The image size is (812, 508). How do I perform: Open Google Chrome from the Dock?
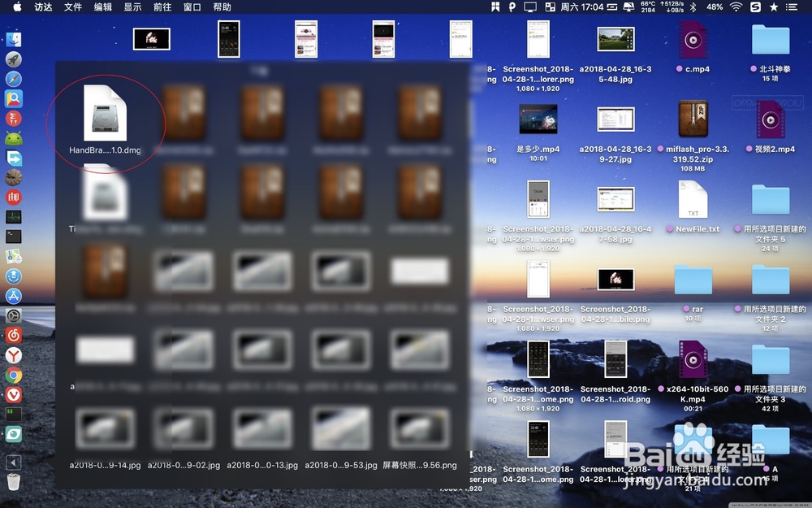pos(14,375)
